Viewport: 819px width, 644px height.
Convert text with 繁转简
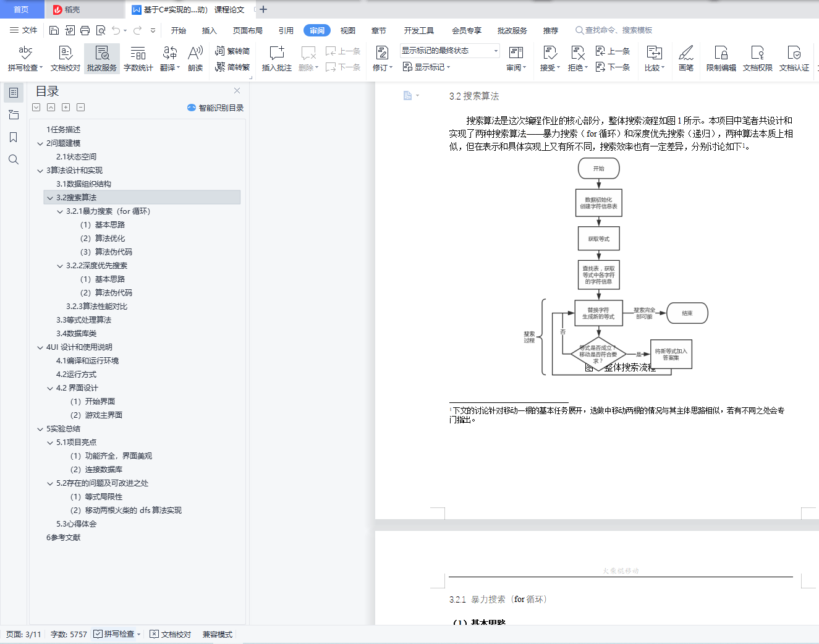pyautogui.click(x=232, y=51)
